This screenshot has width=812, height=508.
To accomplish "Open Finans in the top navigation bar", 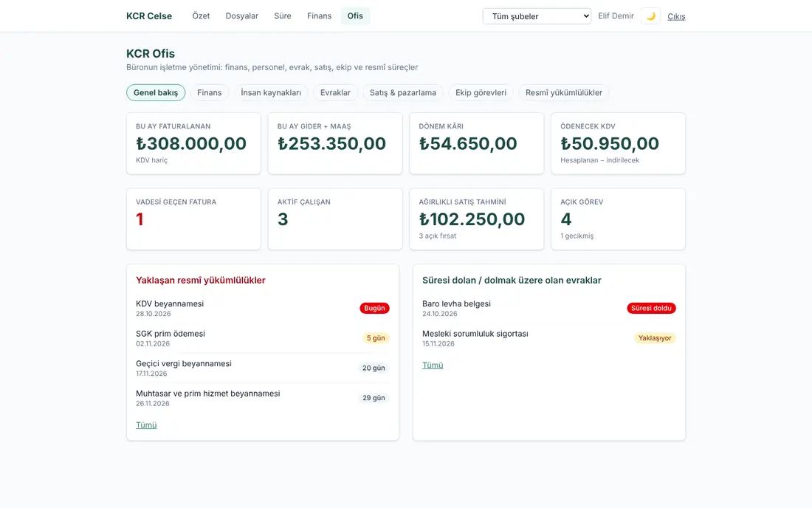I will click(x=319, y=16).
